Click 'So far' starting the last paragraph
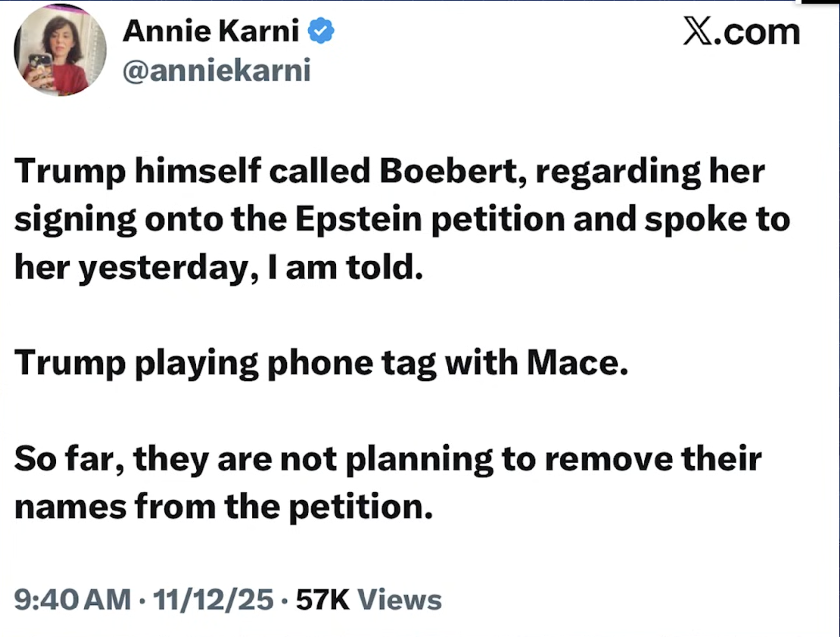Screen dimensions: 840x637 point(65,459)
